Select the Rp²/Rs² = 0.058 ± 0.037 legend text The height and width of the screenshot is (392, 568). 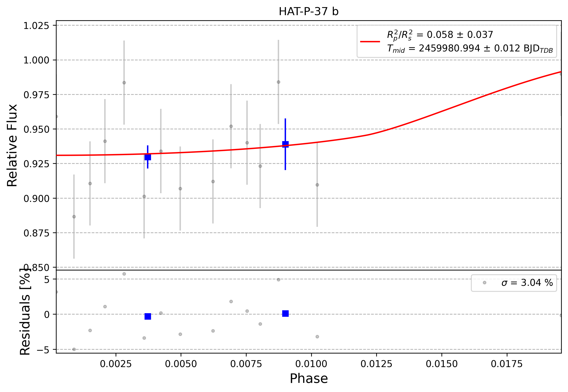(x=440, y=35)
